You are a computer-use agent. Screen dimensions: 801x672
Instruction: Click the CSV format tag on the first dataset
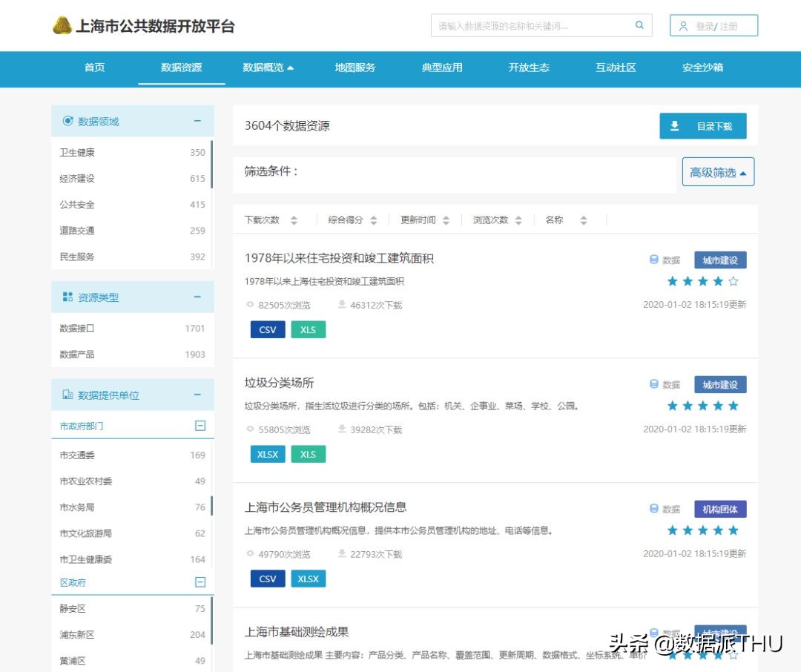click(x=267, y=329)
